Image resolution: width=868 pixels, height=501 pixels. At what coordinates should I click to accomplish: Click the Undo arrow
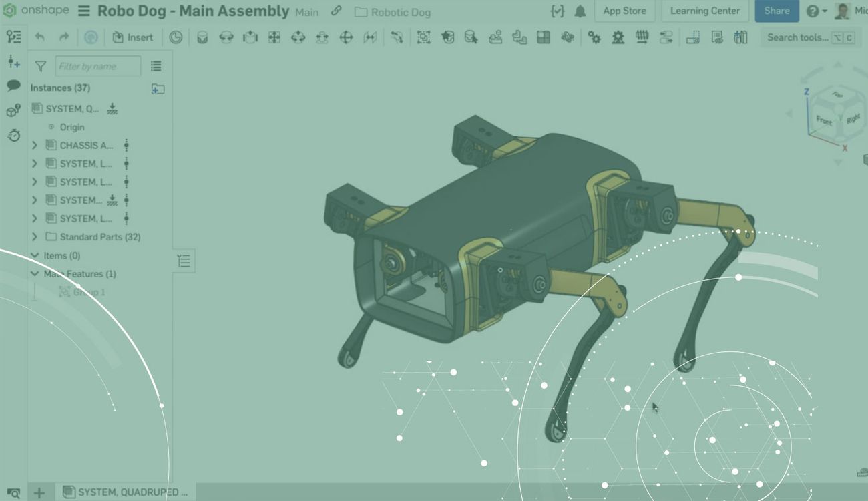(39, 37)
